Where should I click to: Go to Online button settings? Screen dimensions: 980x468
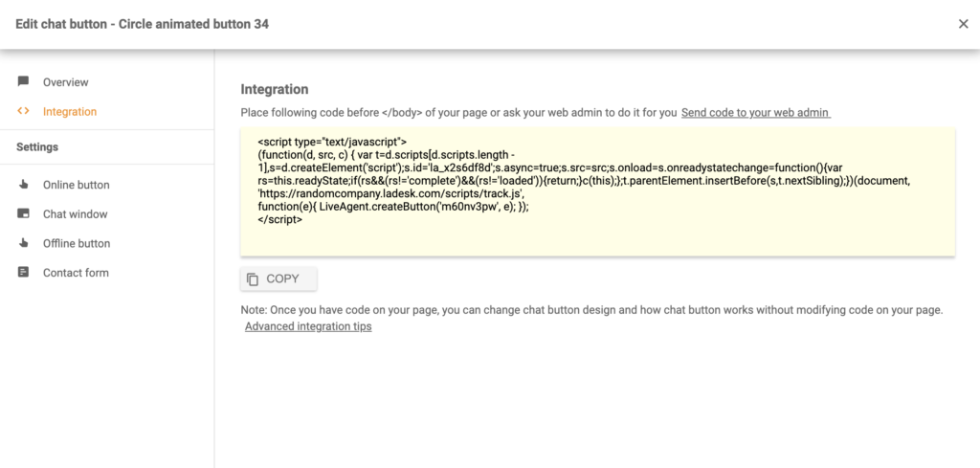pyautogui.click(x=76, y=185)
